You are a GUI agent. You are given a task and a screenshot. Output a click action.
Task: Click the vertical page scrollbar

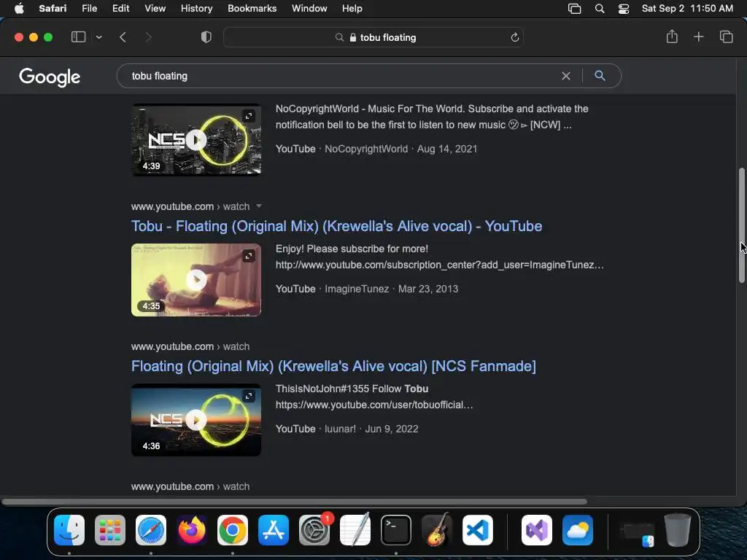pos(742,225)
